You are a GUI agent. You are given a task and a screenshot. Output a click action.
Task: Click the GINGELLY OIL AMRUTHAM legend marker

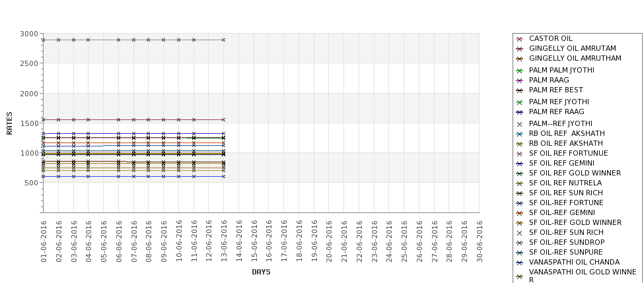pyautogui.click(x=519, y=59)
